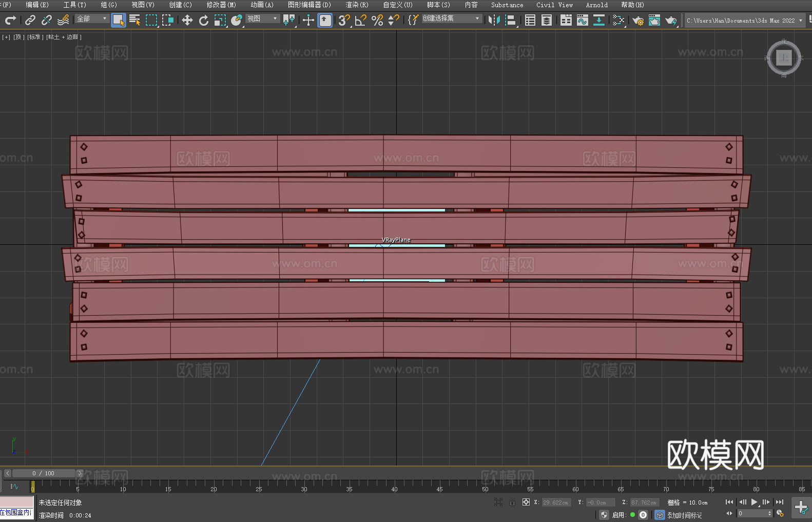
Task: Select the Bind to Space Warp tool
Action: (63, 20)
